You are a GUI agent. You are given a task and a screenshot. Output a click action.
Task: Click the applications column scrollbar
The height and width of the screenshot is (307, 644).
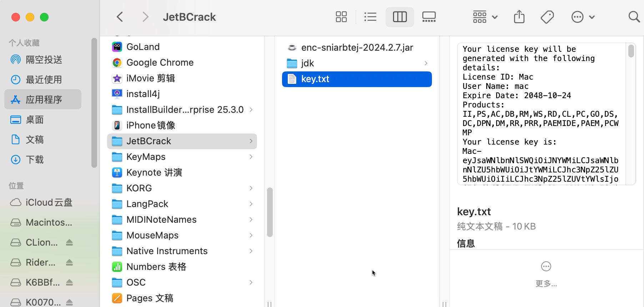tap(270, 212)
